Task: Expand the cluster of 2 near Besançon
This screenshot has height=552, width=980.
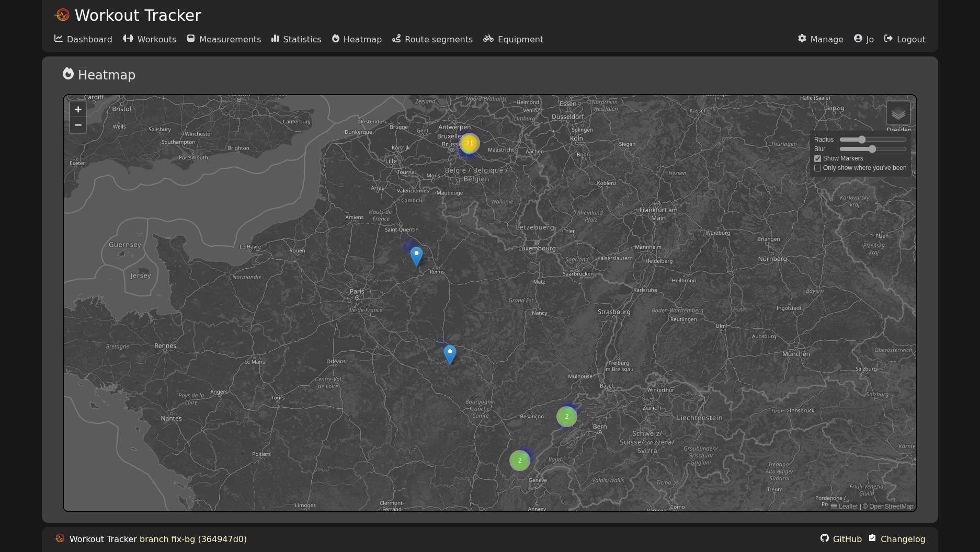Action: [x=566, y=417]
